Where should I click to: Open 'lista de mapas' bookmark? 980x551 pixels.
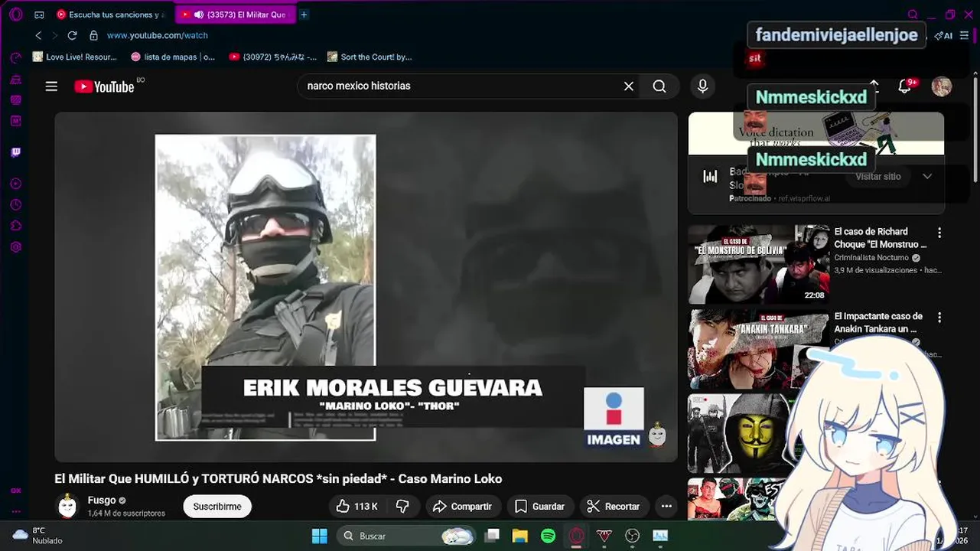[173, 57]
